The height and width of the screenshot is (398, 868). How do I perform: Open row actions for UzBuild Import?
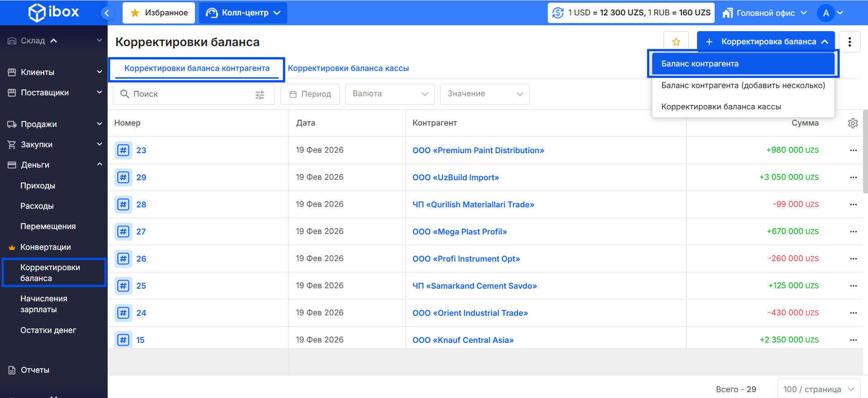tap(853, 178)
